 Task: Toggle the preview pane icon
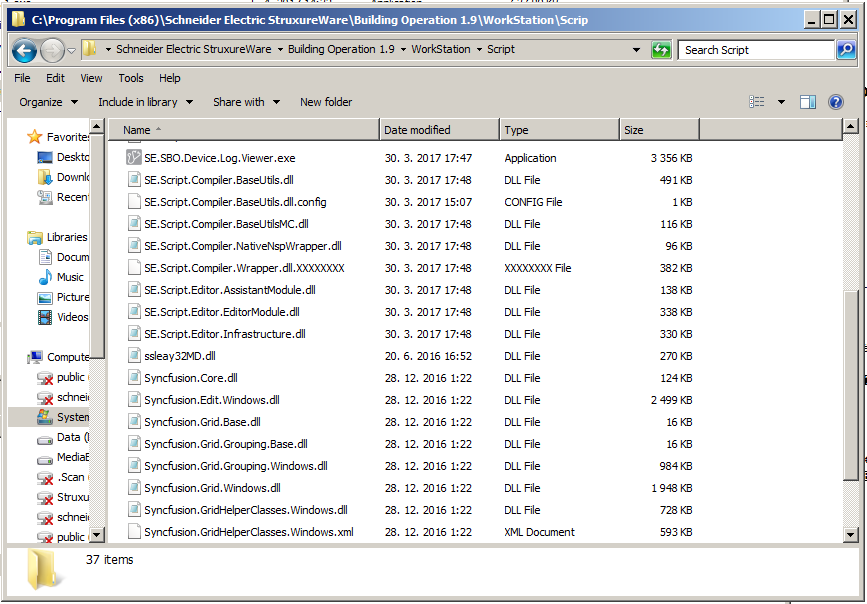[808, 102]
